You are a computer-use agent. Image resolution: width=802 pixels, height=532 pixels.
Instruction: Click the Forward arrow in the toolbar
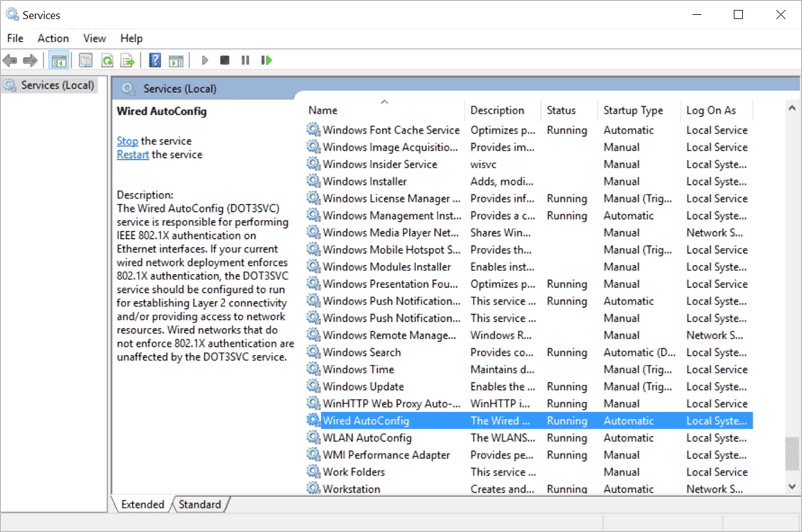[x=30, y=60]
